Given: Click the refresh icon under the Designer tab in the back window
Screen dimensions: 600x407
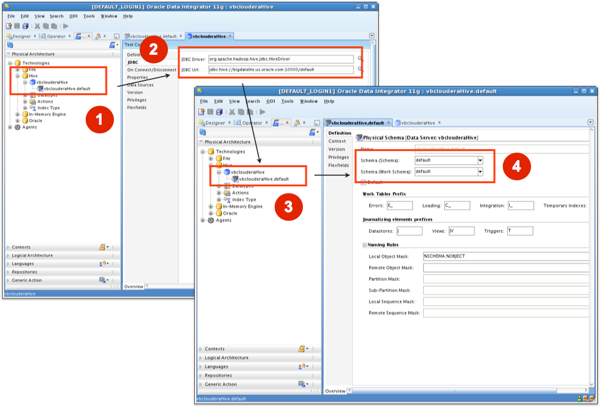Looking at the screenshot, I should click(x=10, y=45).
